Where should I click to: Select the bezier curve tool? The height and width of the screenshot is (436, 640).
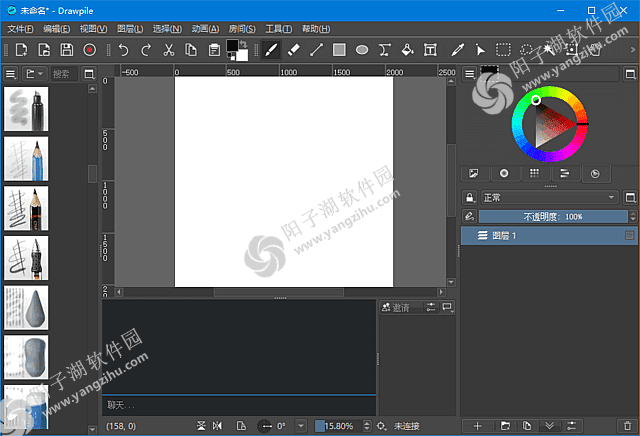pos(384,50)
